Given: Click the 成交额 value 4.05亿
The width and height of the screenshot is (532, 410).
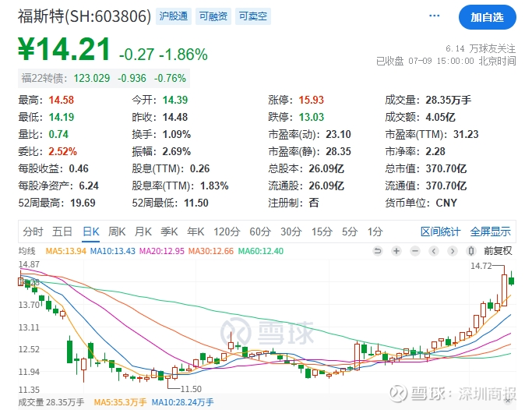Looking at the screenshot, I should pos(440,118).
